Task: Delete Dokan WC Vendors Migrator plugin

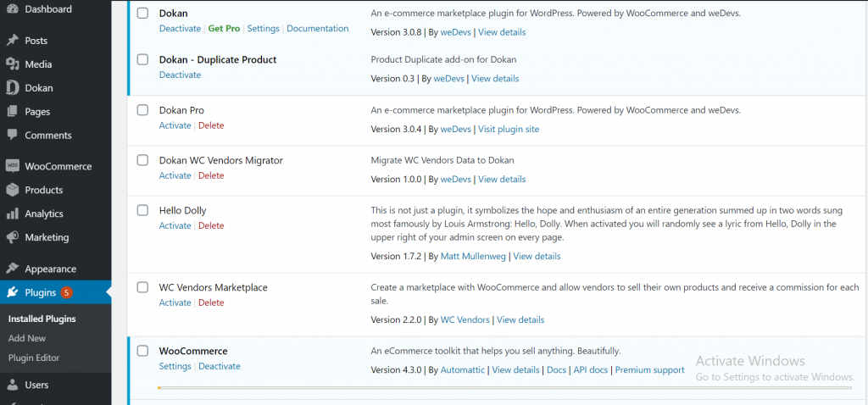Action: point(211,175)
